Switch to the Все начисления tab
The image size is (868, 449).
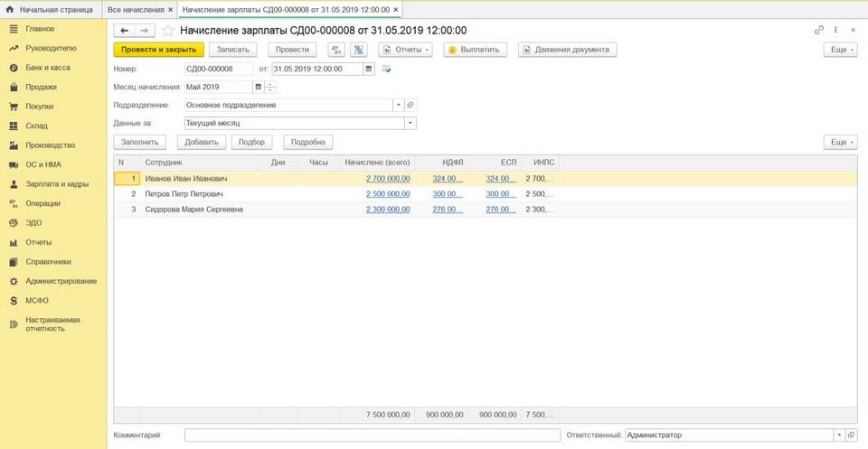140,9
